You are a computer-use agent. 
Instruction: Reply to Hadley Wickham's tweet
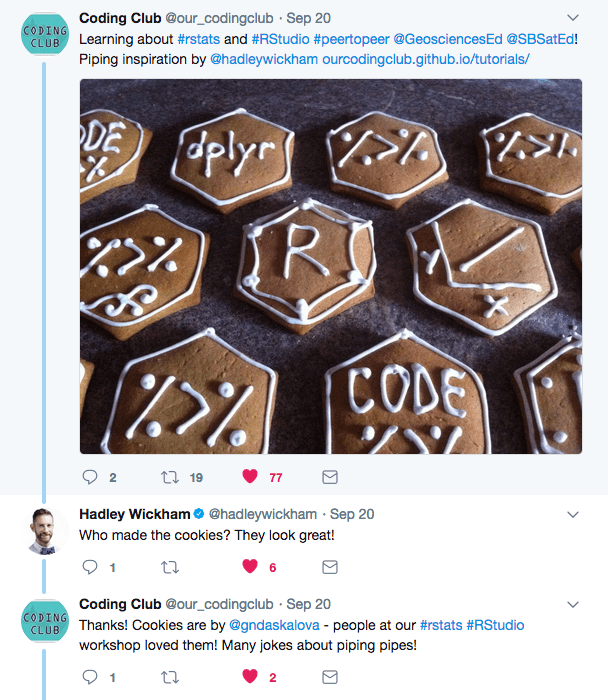[90, 567]
